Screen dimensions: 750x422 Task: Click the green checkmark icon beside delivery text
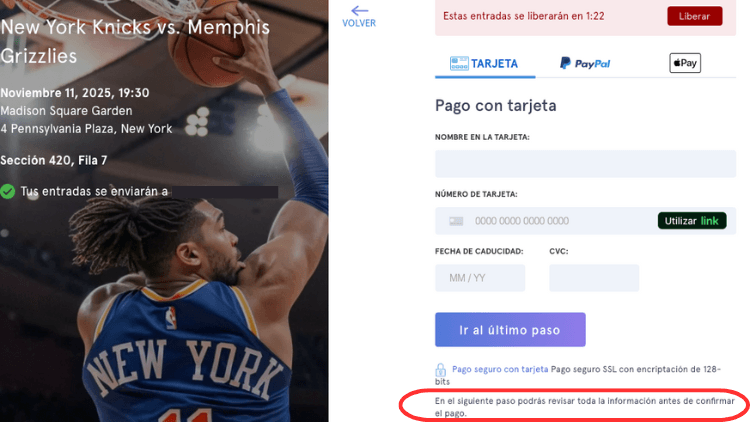(x=8, y=191)
